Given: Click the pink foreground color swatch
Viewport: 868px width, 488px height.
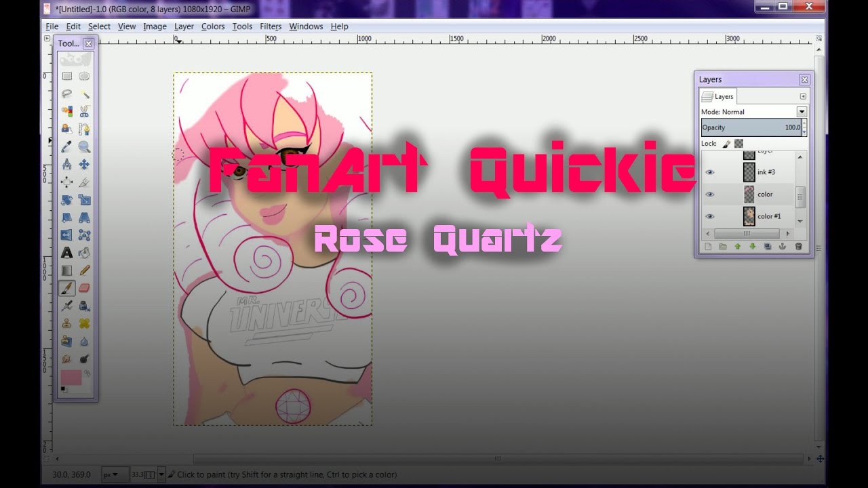Looking at the screenshot, I should click(x=71, y=378).
